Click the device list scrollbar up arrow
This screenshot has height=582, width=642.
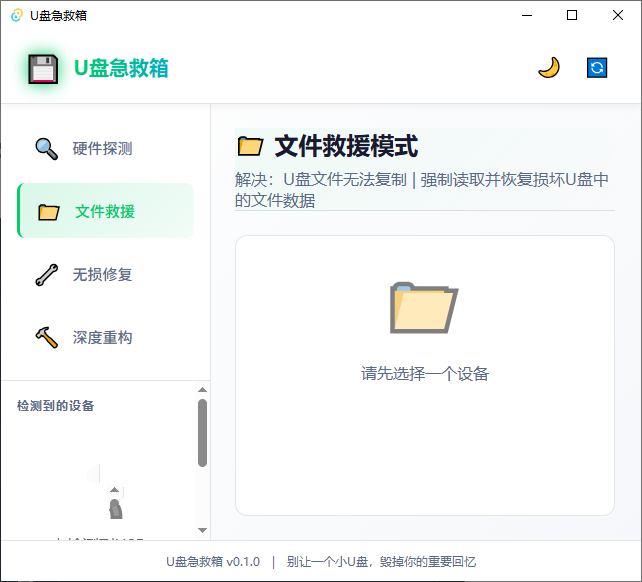[202, 390]
